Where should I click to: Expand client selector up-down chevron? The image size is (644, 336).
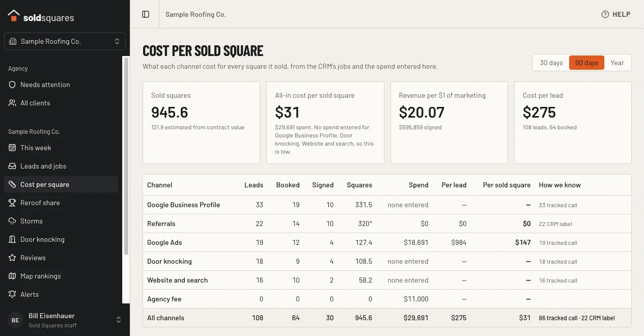(117, 41)
